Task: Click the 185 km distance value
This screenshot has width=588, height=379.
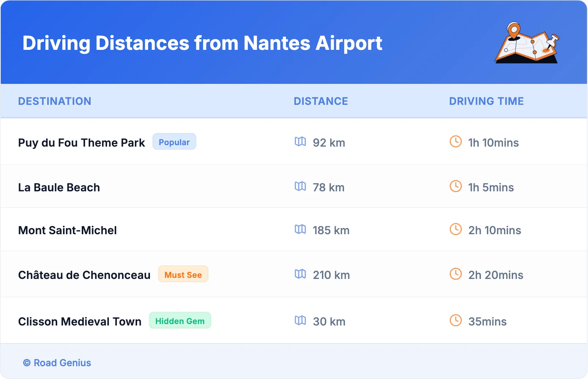Action: 331,230
